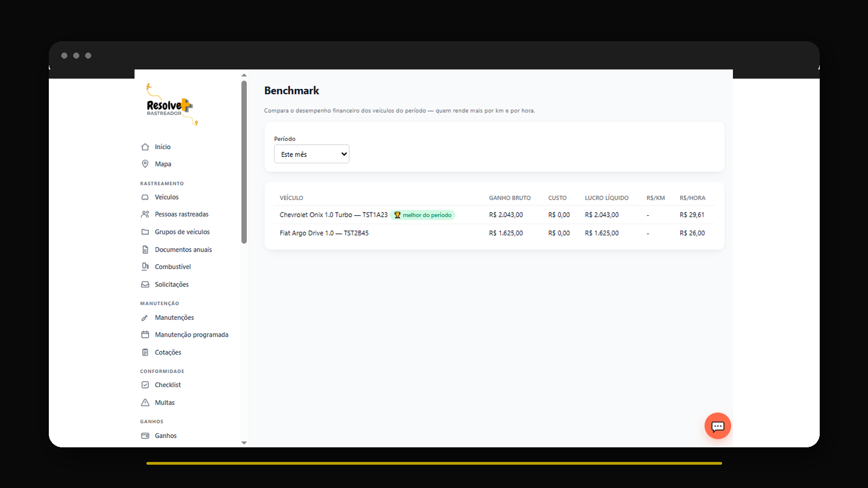Screen dimensions: 868x488
Task: Click the Fiat Argo LUCRO LÍQUIDO value
Action: pos(602,233)
